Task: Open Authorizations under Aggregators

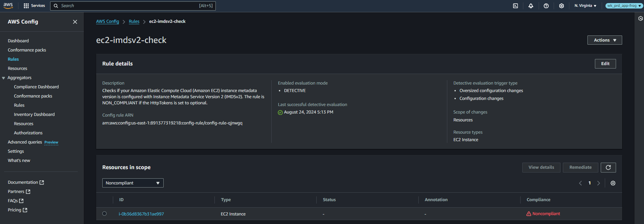Action: (x=28, y=133)
